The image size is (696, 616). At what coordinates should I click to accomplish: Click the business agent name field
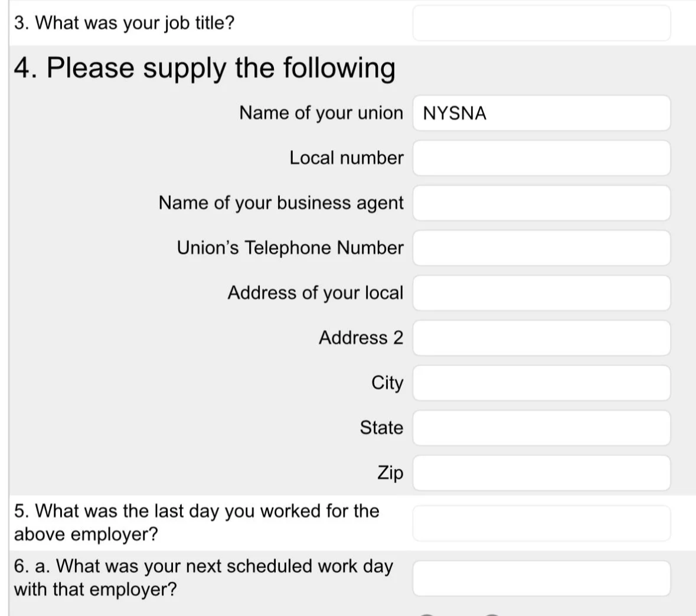pos(541,203)
